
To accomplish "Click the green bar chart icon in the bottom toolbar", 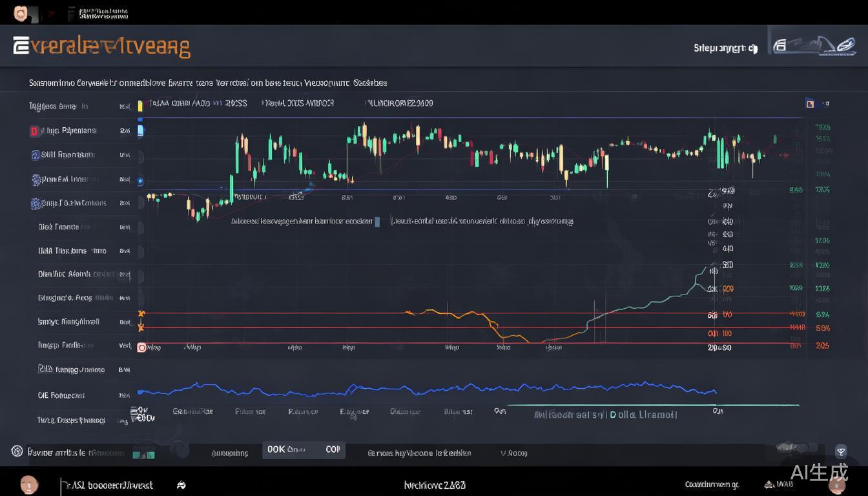I will [x=143, y=453].
